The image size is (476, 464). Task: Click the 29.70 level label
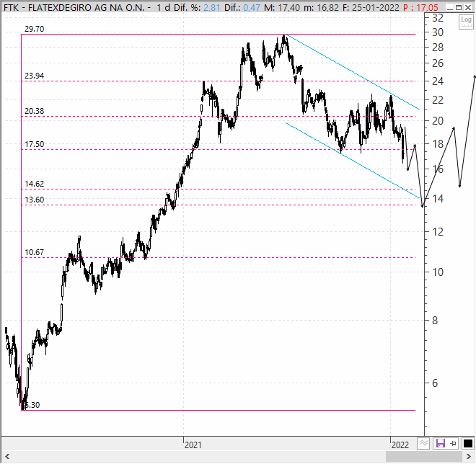click(35, 29)
